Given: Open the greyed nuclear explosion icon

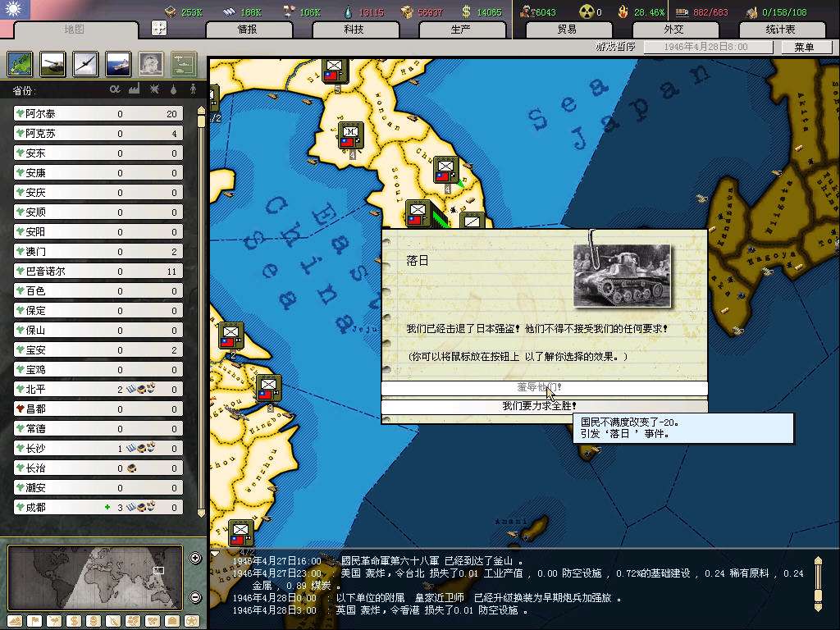Looking at the screenshot, I should tap(151, 64).
